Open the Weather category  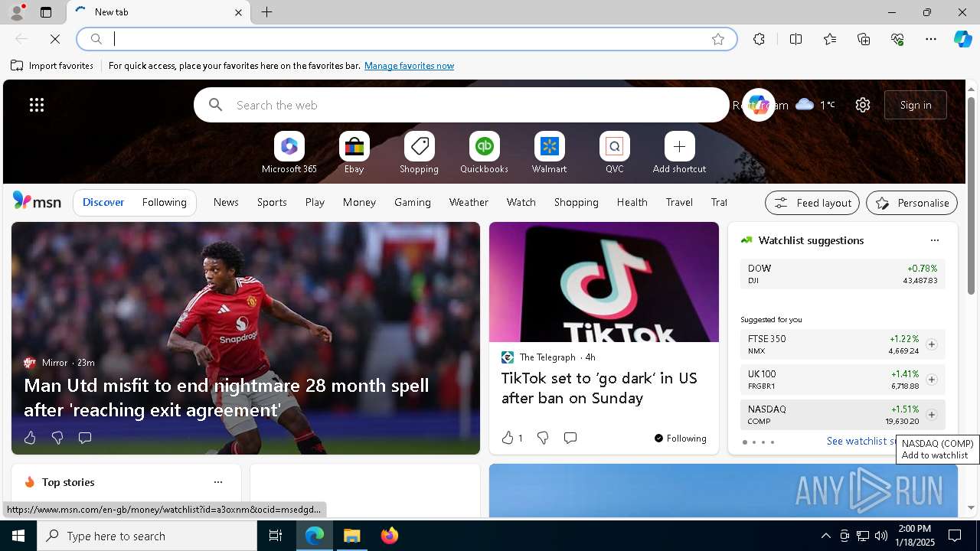point(469,202)
